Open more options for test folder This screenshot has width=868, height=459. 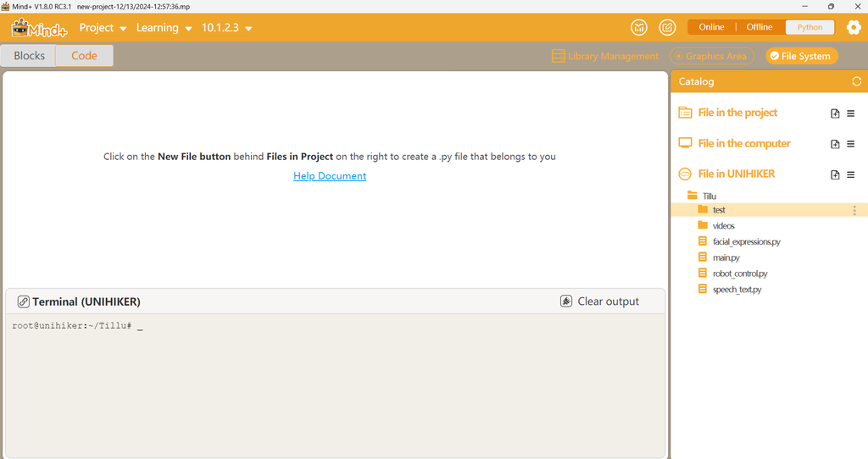[x=854, y=210]
